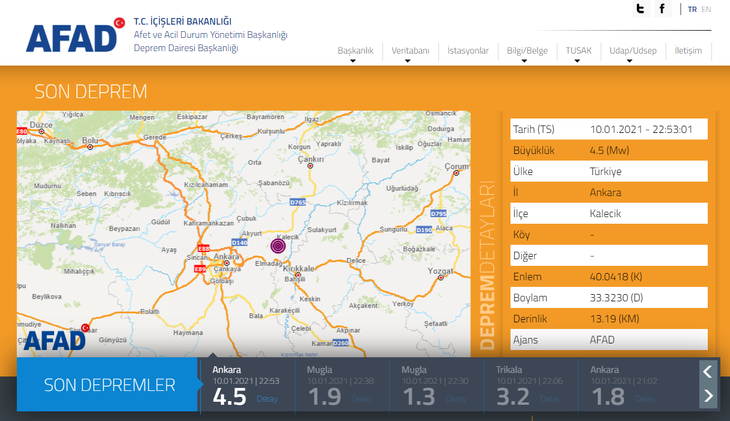Image resolution: width=730 pixels, height=421 pixels.
Task: Open the İstasyonlar menu item
Action: [468, 51]
